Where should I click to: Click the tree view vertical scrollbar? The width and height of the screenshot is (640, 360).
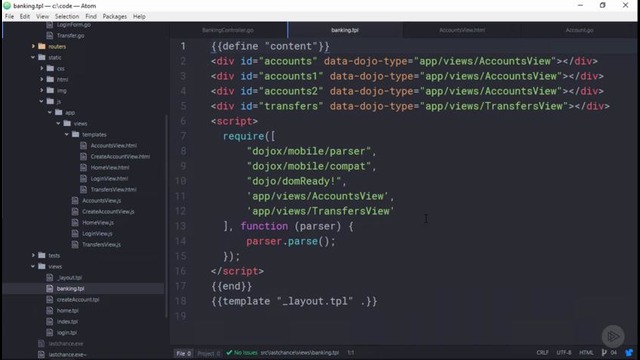[x=166, y=216]
